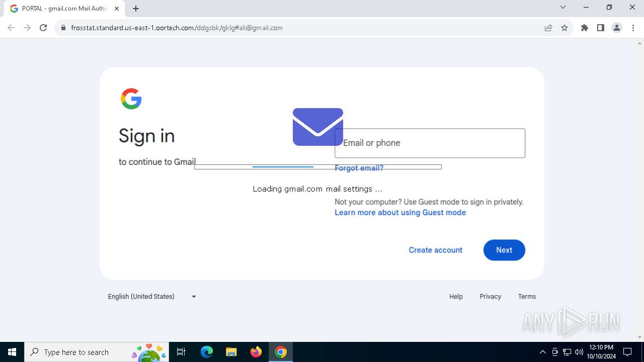Open the Extensions puzzle icon
The height and width of the screenshot is (362, 644).
click(x=585, y=28)
